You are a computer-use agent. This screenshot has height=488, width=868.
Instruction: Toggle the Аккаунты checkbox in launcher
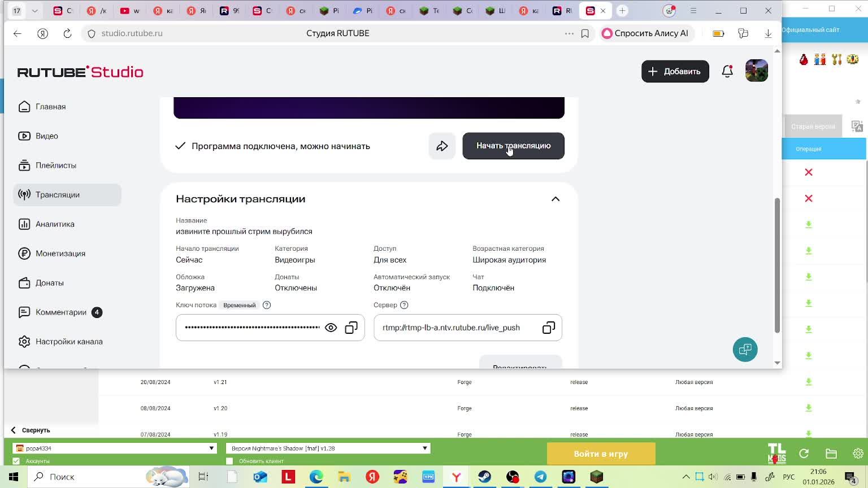tap(16, 461)
